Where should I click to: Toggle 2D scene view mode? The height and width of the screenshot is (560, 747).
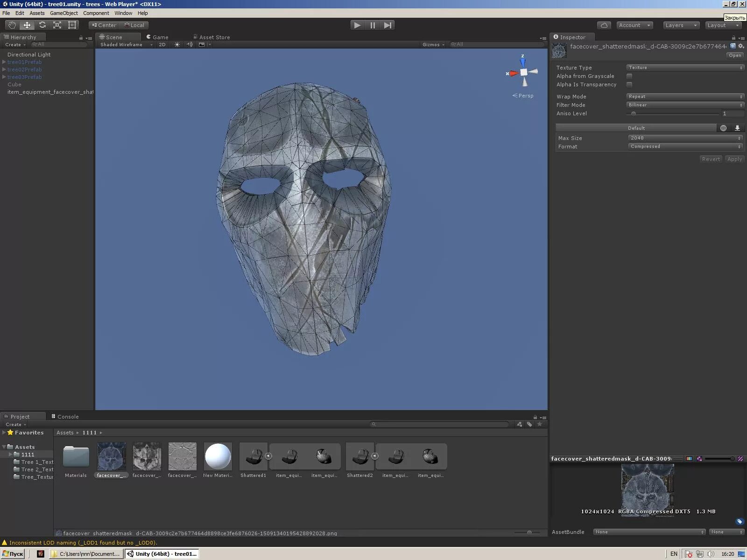(162, 45)
